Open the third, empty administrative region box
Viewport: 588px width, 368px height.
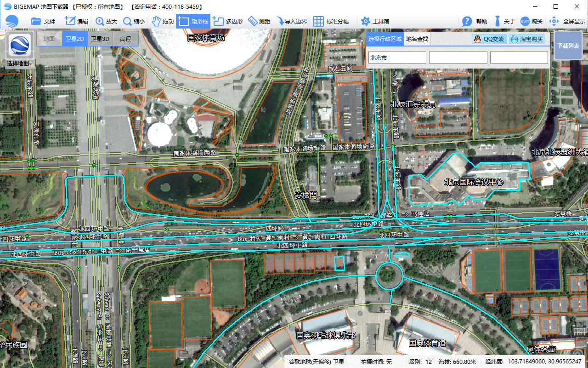click(x=519, y=57)
